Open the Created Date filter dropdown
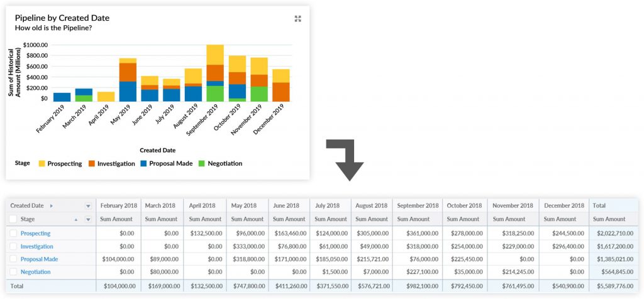644x299 pixels. [x=88, y=205]
